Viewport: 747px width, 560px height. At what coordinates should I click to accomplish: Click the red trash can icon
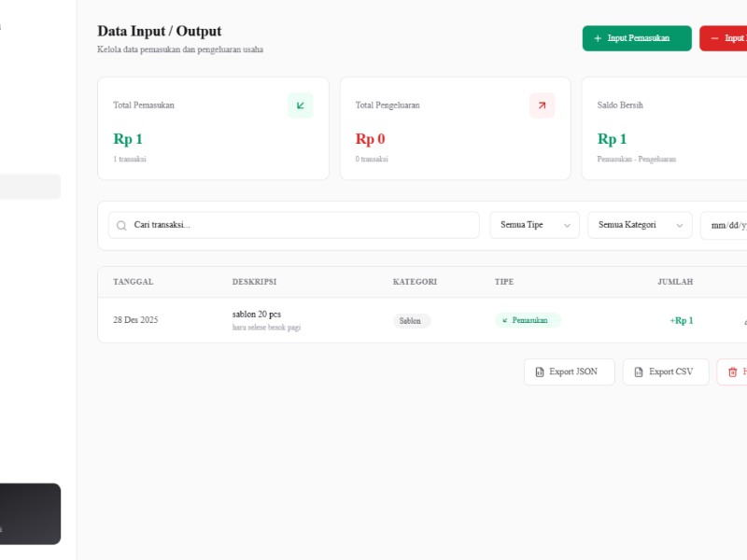click(x=733, y=371)
